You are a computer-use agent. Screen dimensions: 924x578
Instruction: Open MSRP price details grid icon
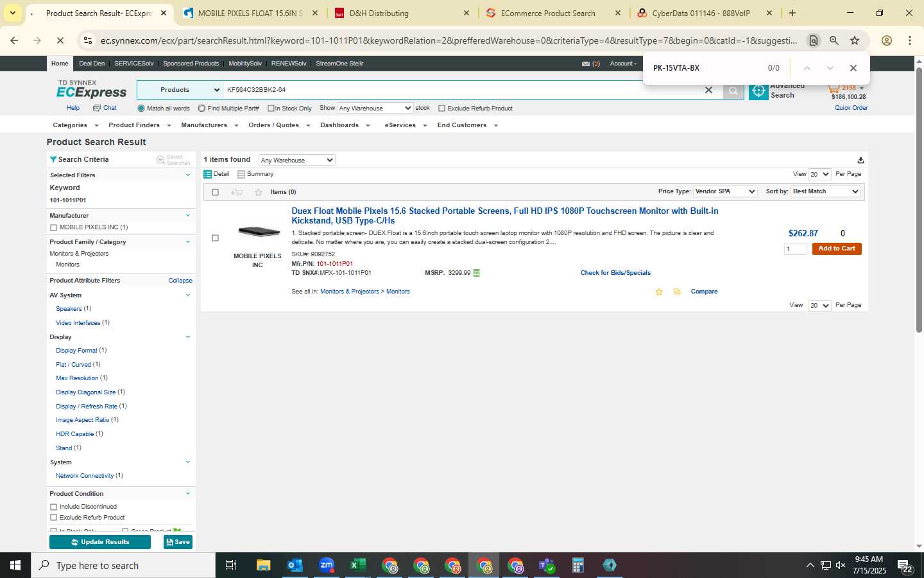pyautogui.click(x=476, y=273)
